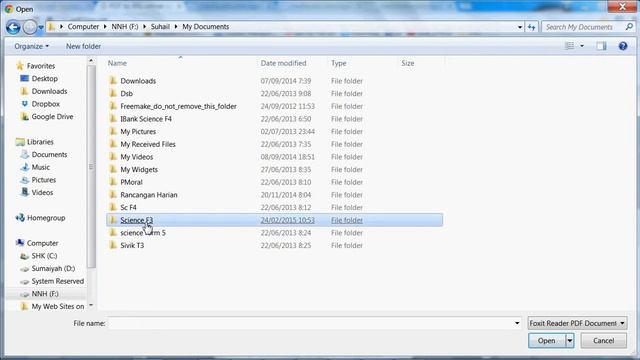Viewport: 640px width, 360px height.
Task: Click the navigation pane scroll up arrow
Action: tap(91, 61)
